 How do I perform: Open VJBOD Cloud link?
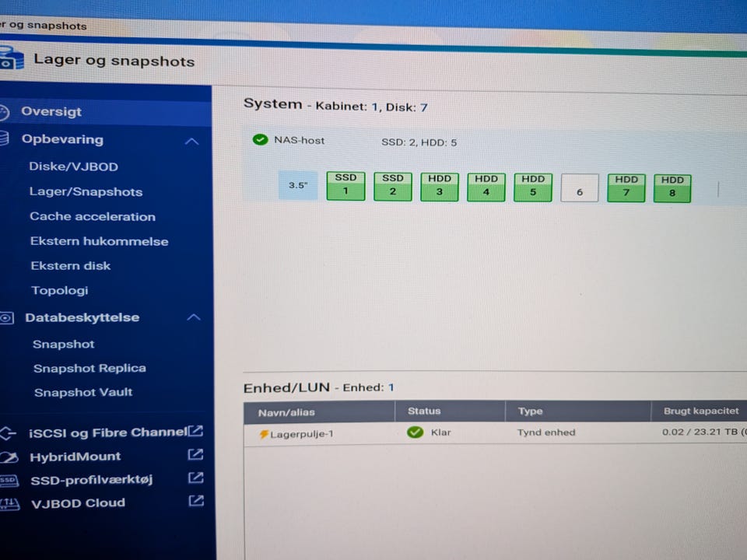point(78,503)
